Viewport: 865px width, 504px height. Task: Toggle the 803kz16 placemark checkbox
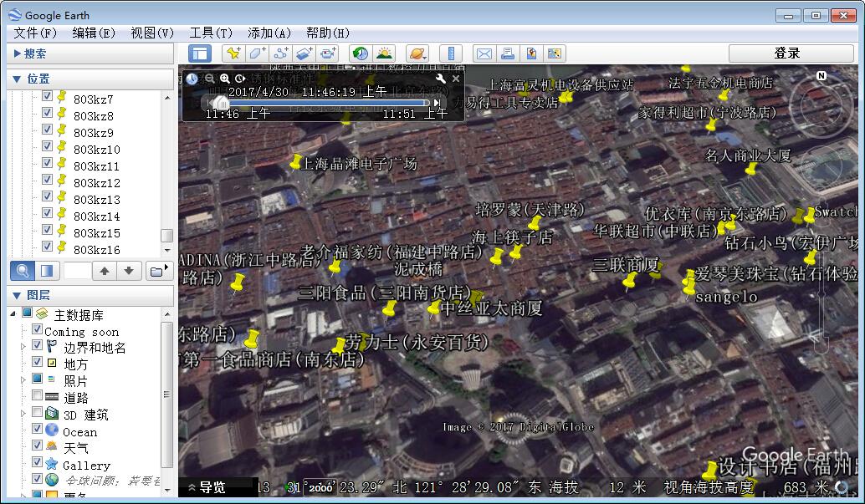pyautogui.click(x=47, y=246)
